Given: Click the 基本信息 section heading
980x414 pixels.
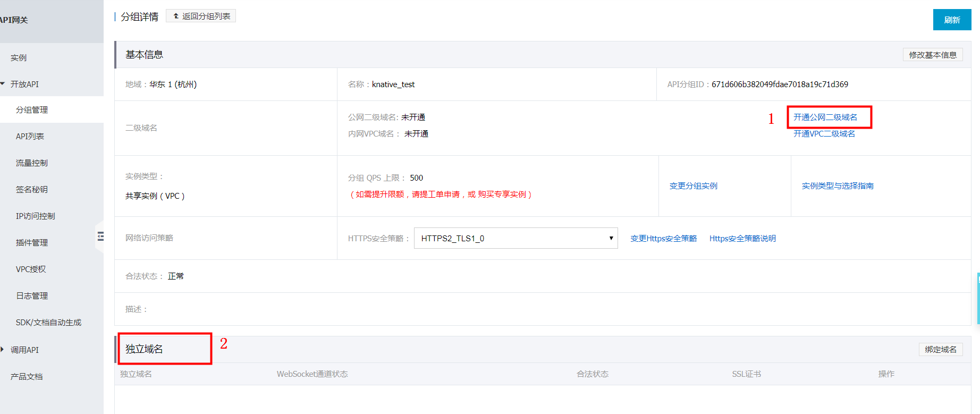Looking at the screenshot, I should (144, 54).
